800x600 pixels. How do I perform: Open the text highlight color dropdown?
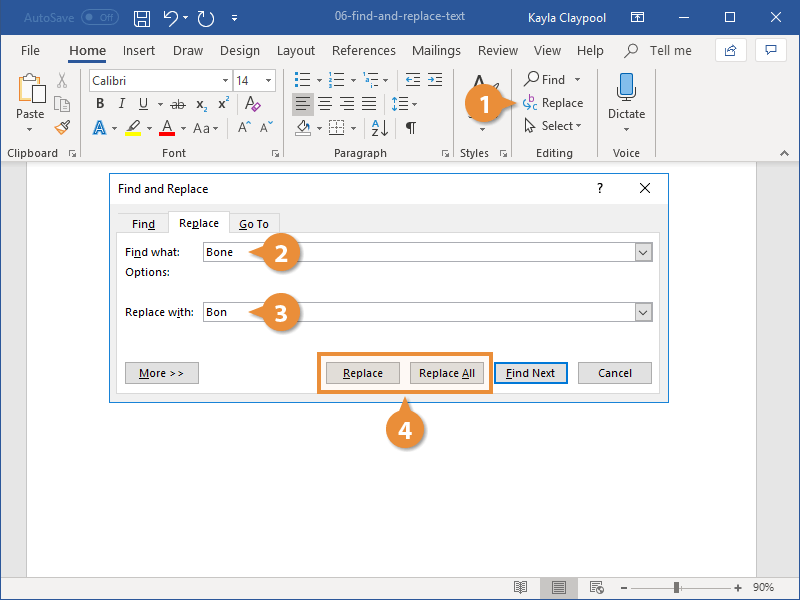pos(151,128)
